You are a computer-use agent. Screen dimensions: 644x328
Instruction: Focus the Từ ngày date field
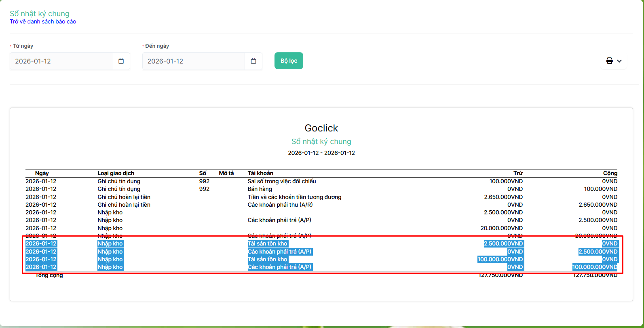coord(61,61)
